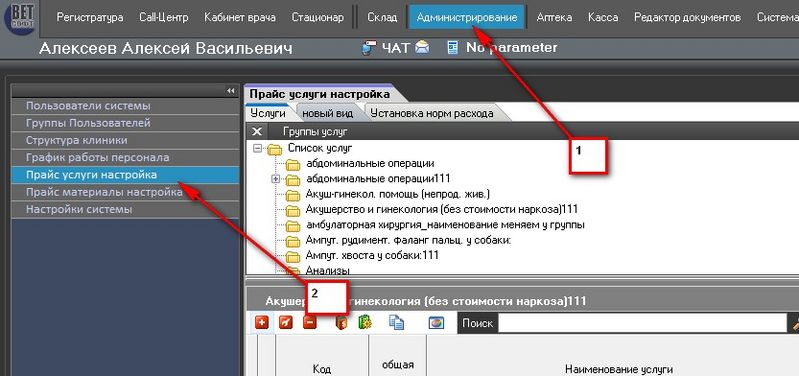Click the green book icon with gear

pos(365,322)
